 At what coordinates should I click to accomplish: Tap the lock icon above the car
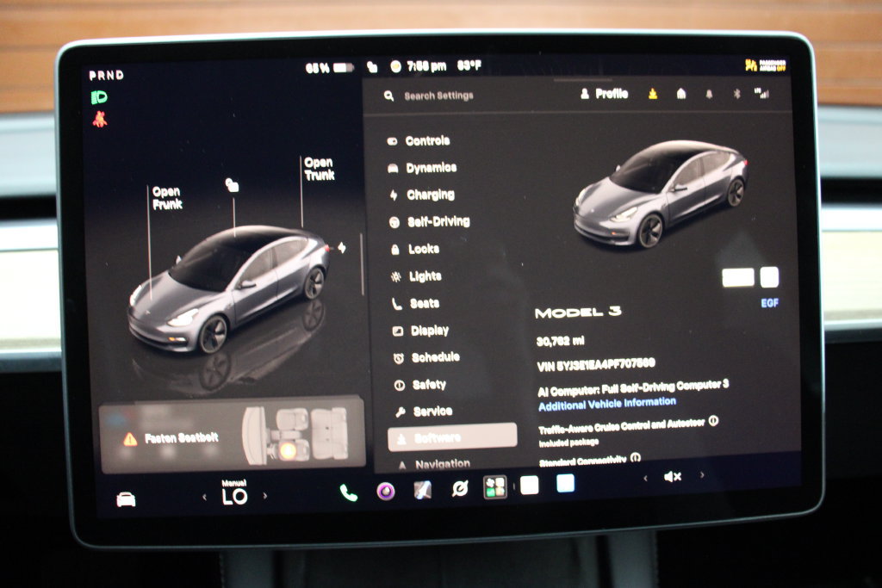(232, 185)
